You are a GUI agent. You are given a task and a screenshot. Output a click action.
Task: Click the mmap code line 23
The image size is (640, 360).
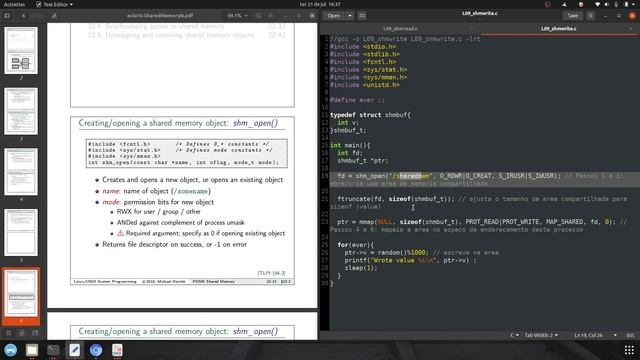(478, 225)
